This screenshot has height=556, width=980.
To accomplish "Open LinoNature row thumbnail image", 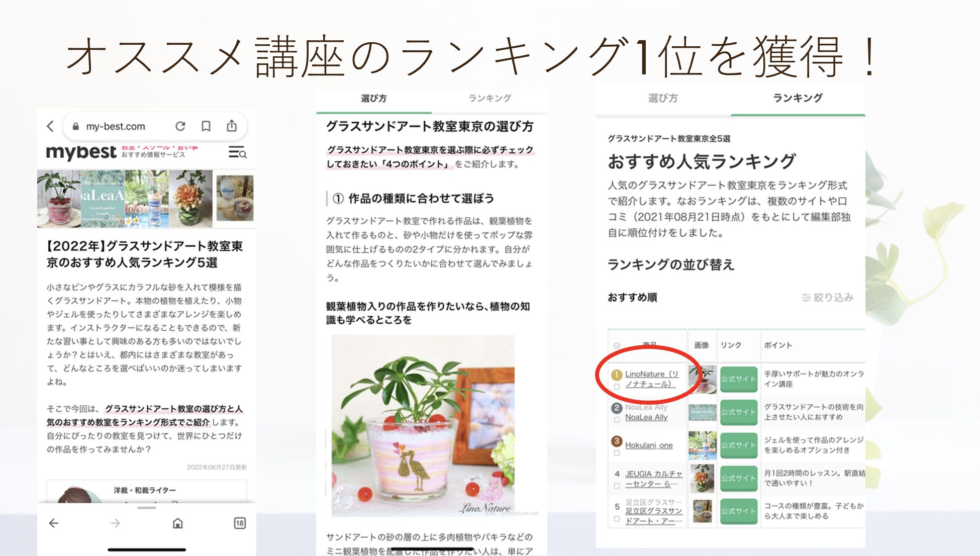I will (x=702, y=379).
